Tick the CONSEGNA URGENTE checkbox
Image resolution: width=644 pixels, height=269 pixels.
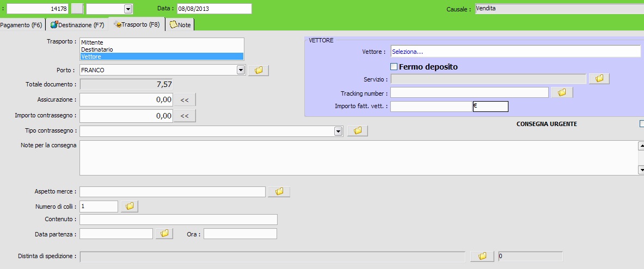coord(642,124)
